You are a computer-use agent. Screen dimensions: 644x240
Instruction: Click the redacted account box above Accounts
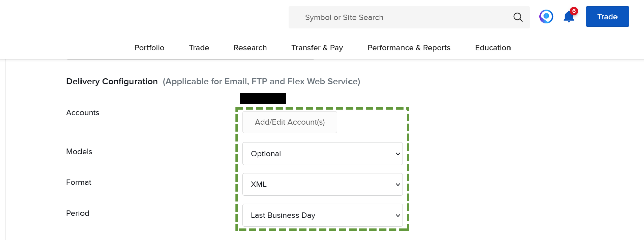(x=263, y=98)
